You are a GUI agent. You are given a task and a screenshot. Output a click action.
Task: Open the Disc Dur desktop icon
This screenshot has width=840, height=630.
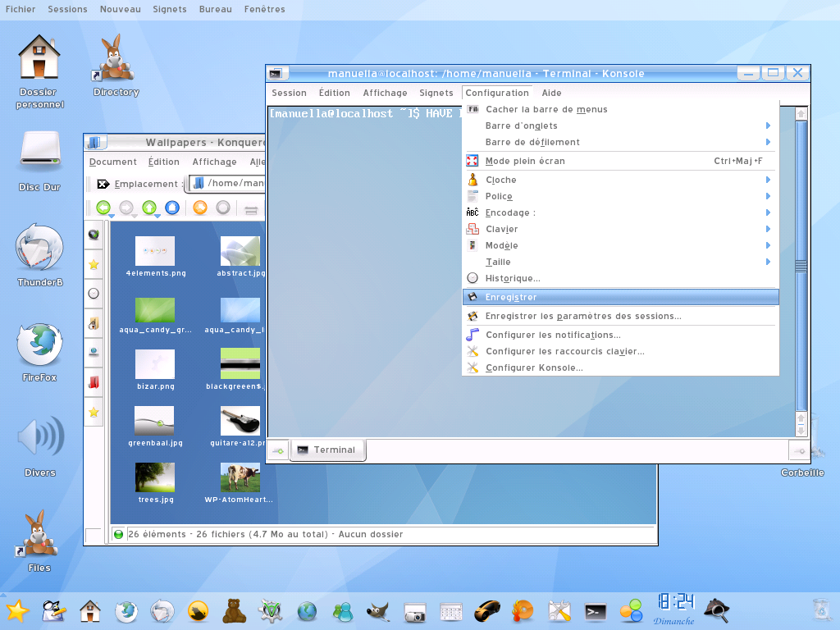pyautogui.click(x=39, y=162)
